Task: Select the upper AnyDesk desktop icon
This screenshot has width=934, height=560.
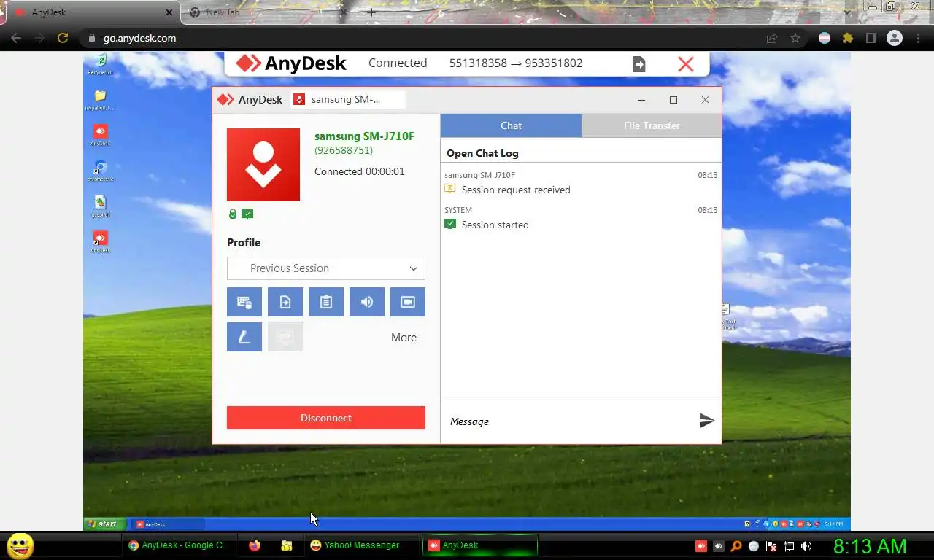Action: click(101, 135)
